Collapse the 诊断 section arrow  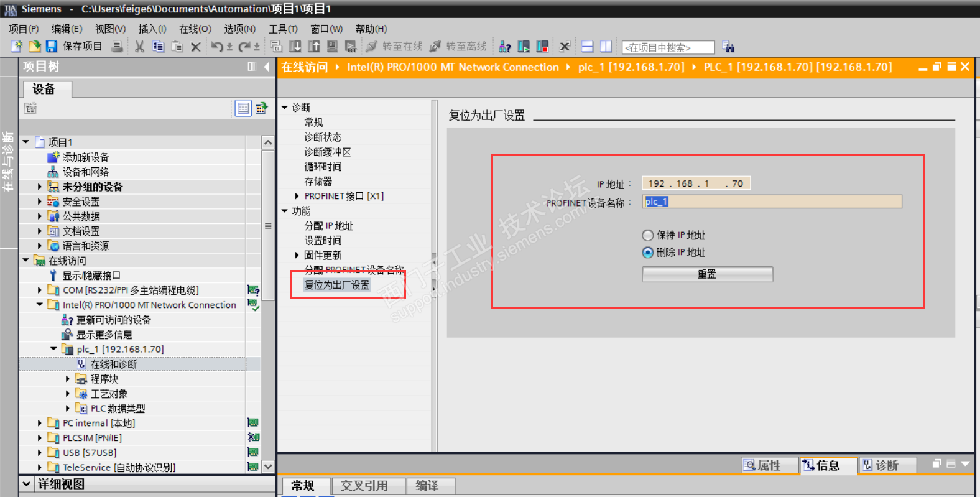click(285, 108)
